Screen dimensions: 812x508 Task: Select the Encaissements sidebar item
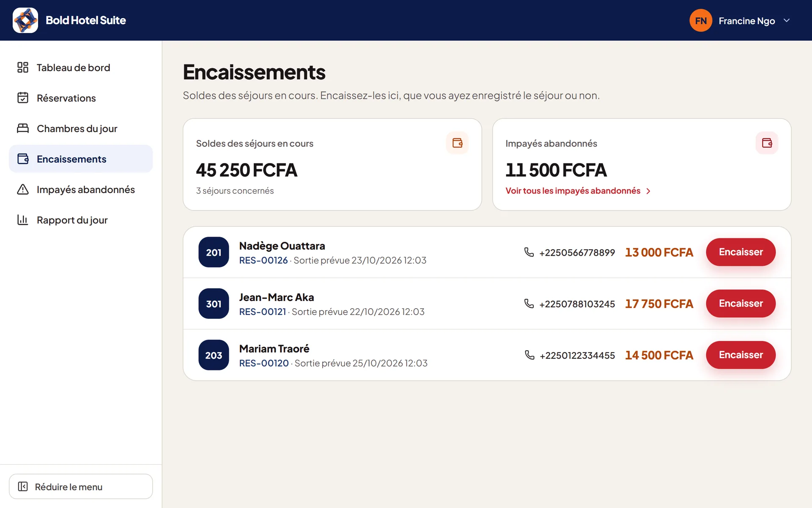pos(81,159)
